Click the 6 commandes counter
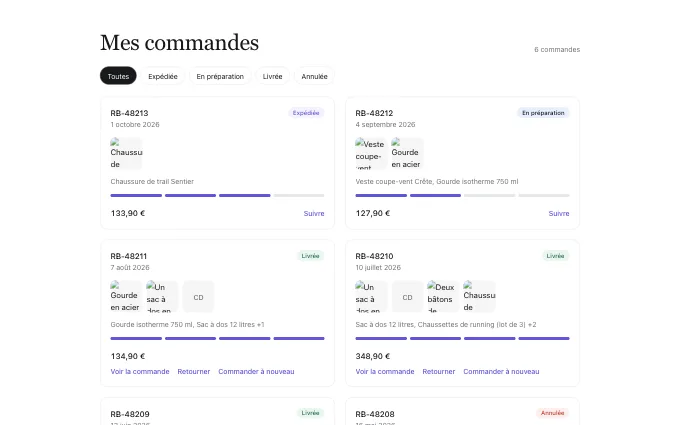680x425 pixels. [557, 49]
